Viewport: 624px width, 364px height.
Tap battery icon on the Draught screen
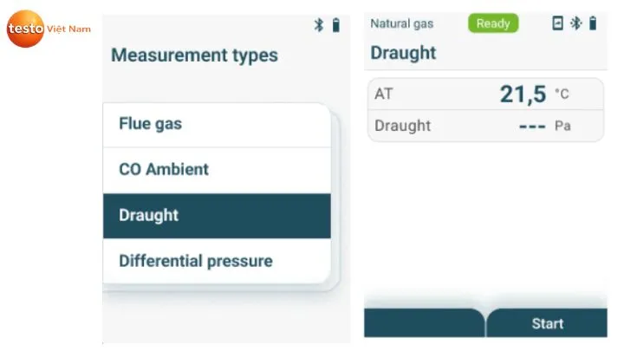coord(593,23)
